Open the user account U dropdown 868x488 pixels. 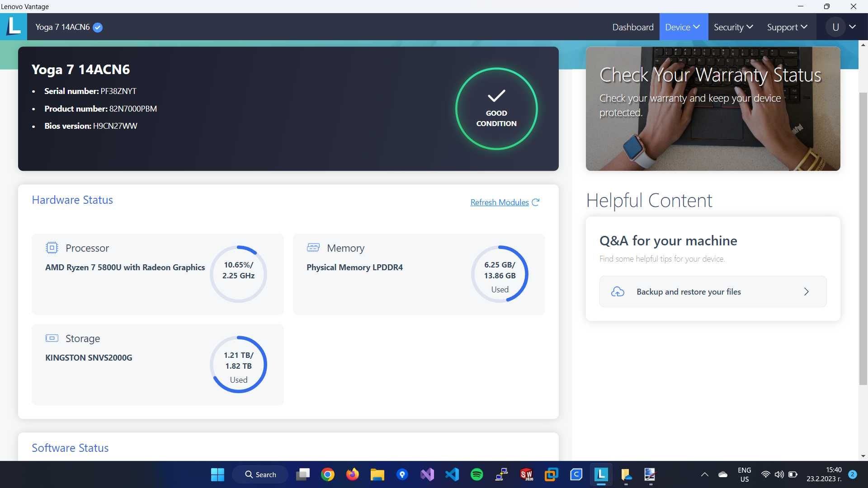[841, 27]
